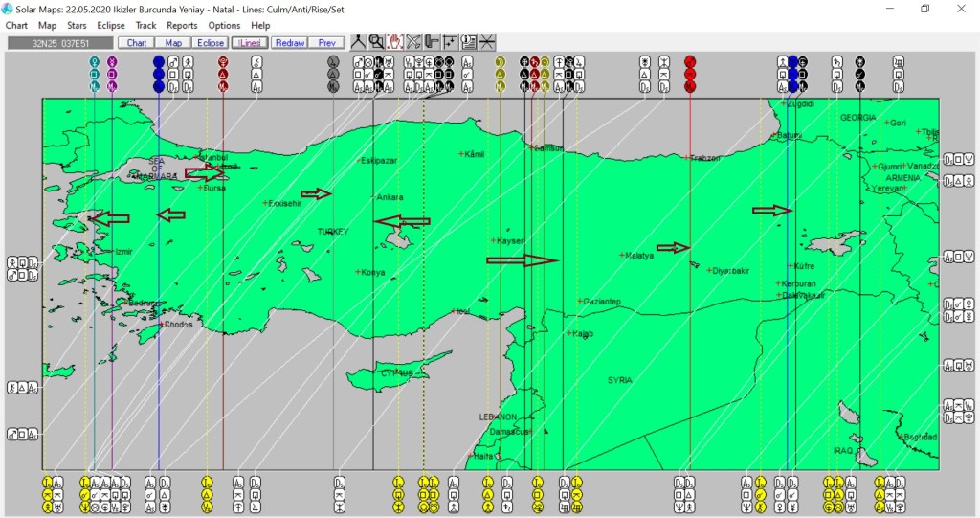Activate the magnifier zoom tool
Image resolution: width=980 pixels, height=518 pixels.
pos(376,42)
